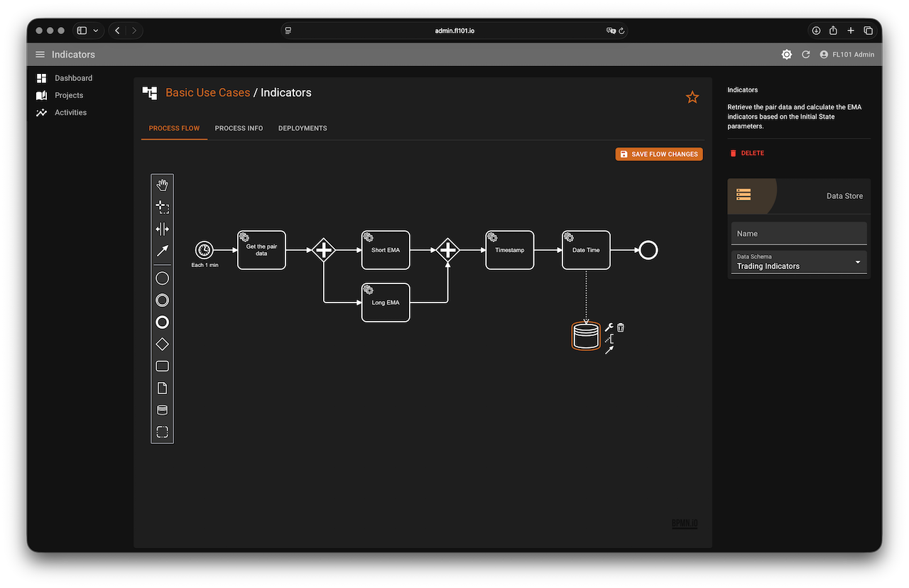The image size is (909, 588).
Task: Toggle the theme settings gear icon
Action: click(786, 55)
